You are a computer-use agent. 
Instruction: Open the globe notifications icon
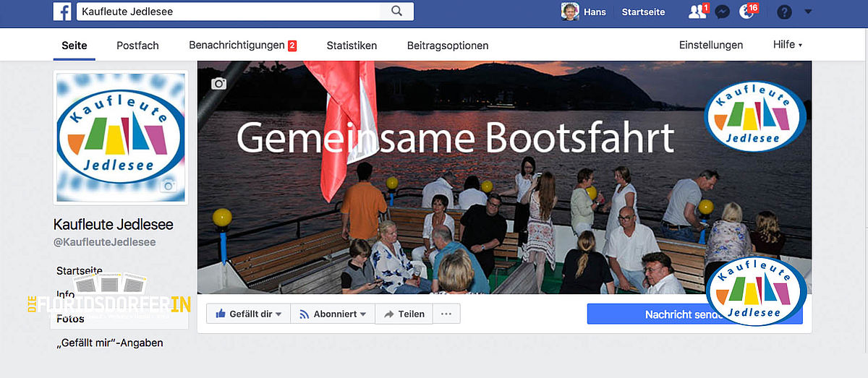(x=746, y=12)
